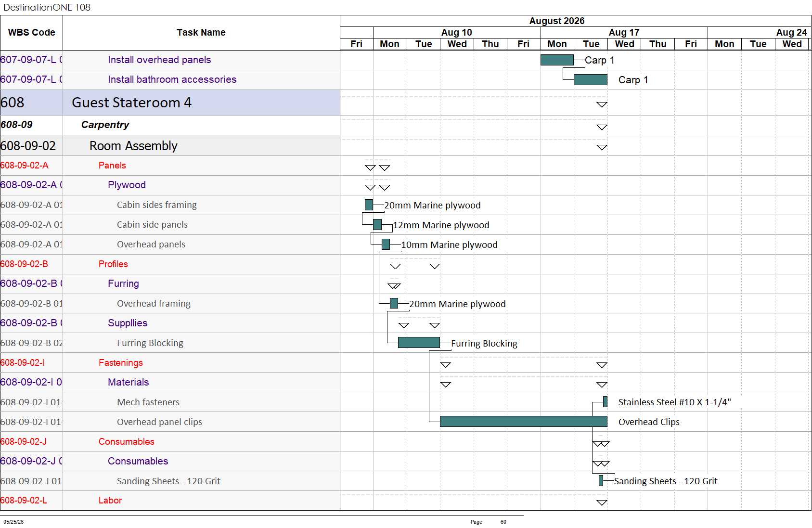Select the Aug 10 week header
Viewport: 812px width, 528px height.
pos(457,32)
